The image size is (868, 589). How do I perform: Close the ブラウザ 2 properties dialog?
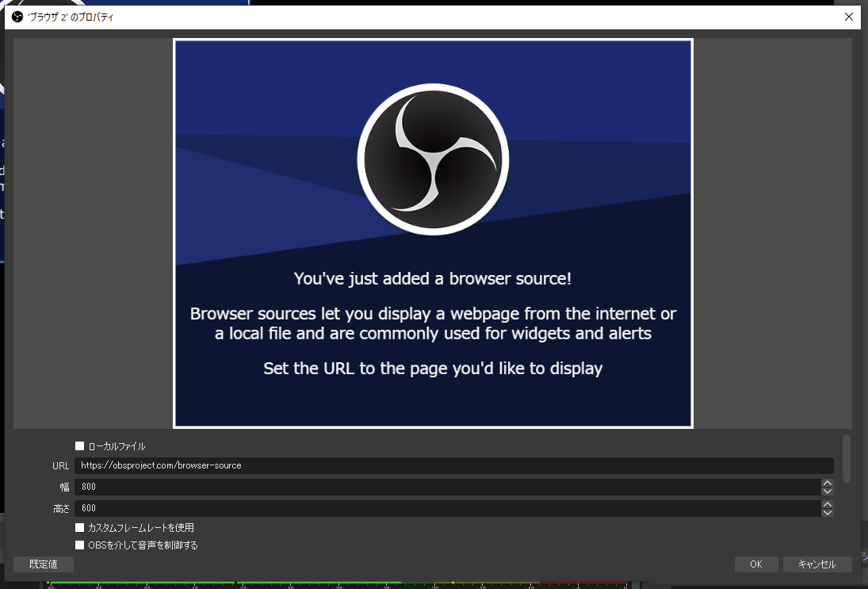point(849,17)
